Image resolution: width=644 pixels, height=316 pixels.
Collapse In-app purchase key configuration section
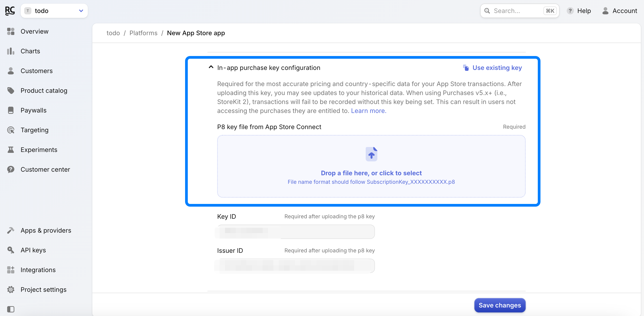tap(211, 67)
